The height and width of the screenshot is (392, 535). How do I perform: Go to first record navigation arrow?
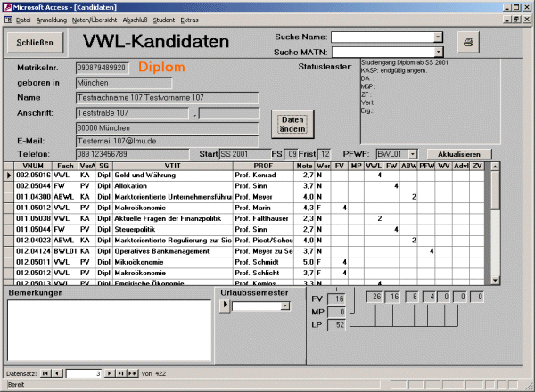pos(46,373)
